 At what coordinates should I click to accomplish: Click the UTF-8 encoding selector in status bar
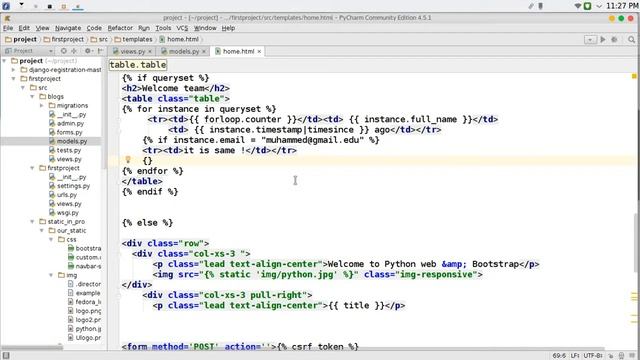(593, 356)
